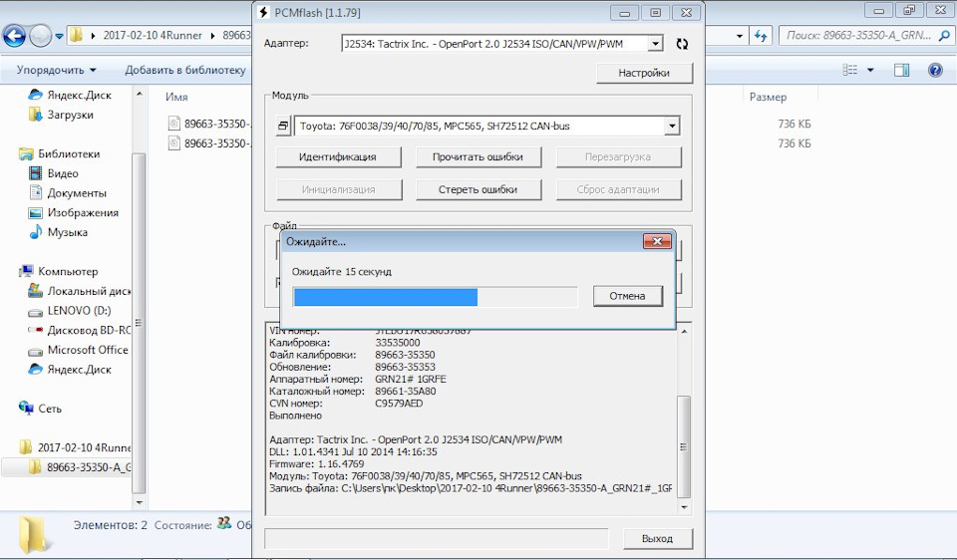Click Каталожный номер value 89661-35A80
957x560 pixels.
(406, 391)
